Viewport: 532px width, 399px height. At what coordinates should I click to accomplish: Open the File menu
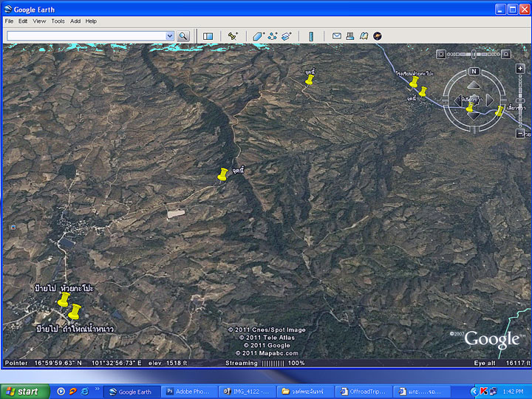10,21
